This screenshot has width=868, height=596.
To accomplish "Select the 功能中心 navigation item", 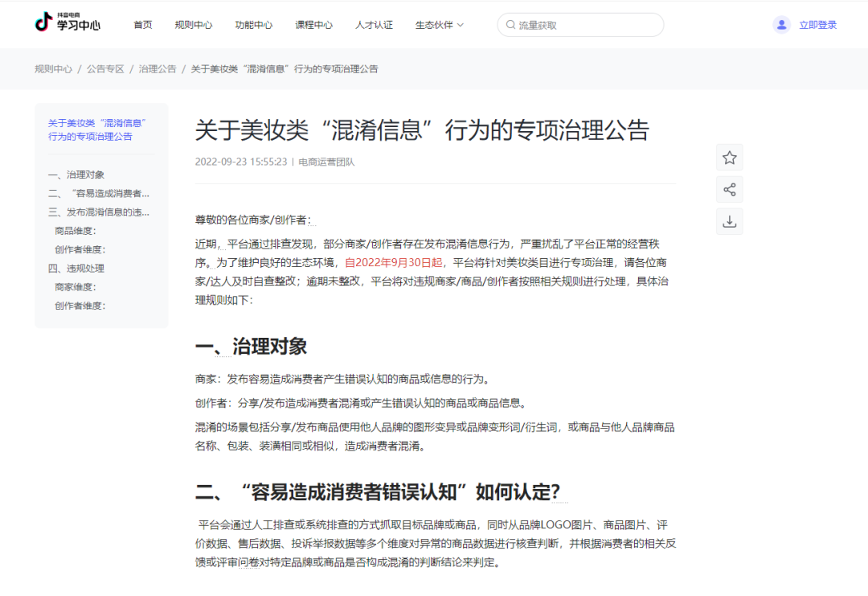I will coord(254,25).
